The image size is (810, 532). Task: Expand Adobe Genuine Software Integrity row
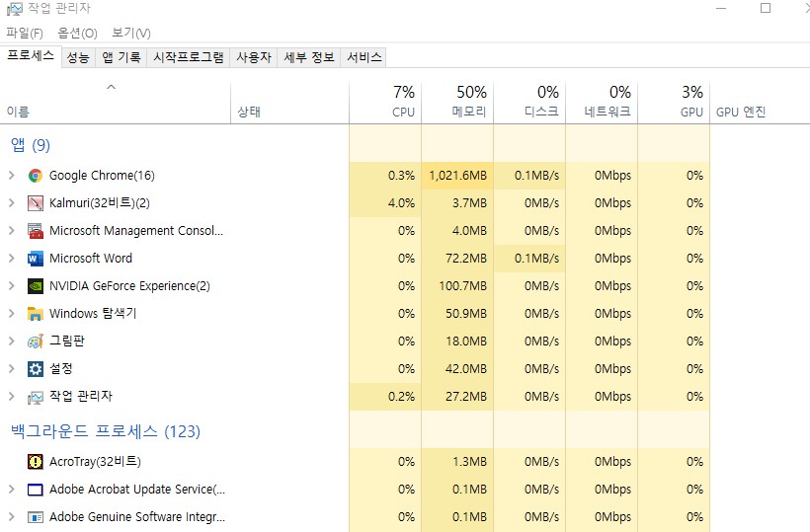tap(12, 516)
